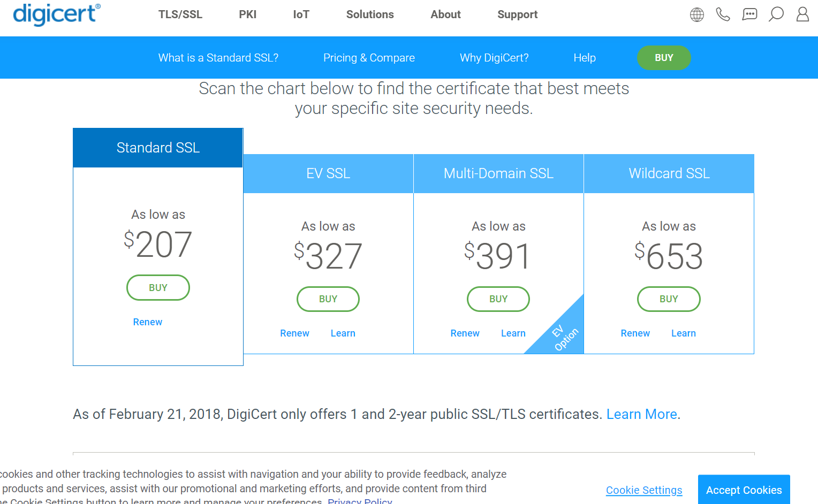Select the Standard SSL column header
818x504 pixels.
point(158,148)
